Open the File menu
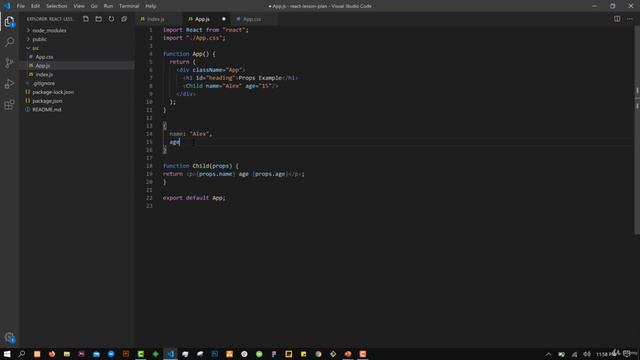 point(21,6)
